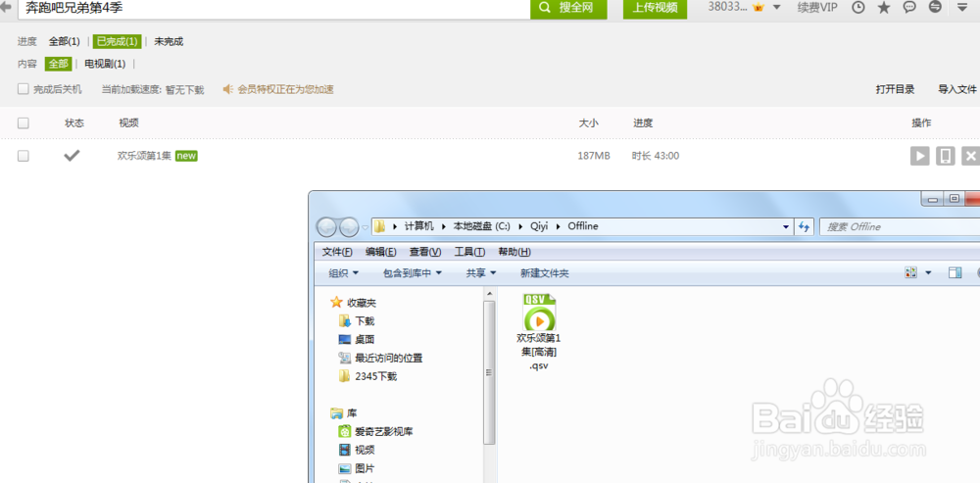Image resolution: width=980 pixels, height=483 pixels.
Task: Select the 欢乐颂第1集[高清].qsv file
Action: 539,332
